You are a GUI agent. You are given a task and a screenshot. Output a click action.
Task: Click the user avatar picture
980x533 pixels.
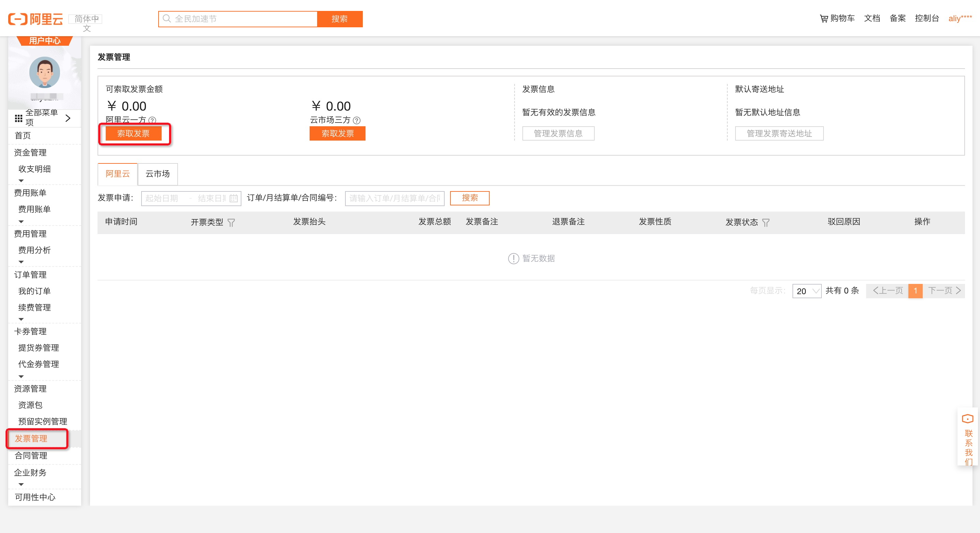point(45,72)
